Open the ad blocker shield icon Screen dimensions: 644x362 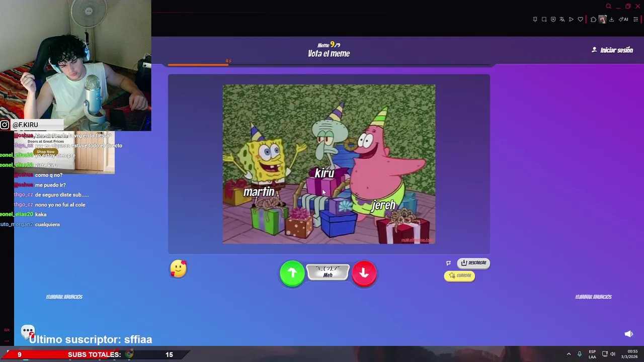[553, 20]
